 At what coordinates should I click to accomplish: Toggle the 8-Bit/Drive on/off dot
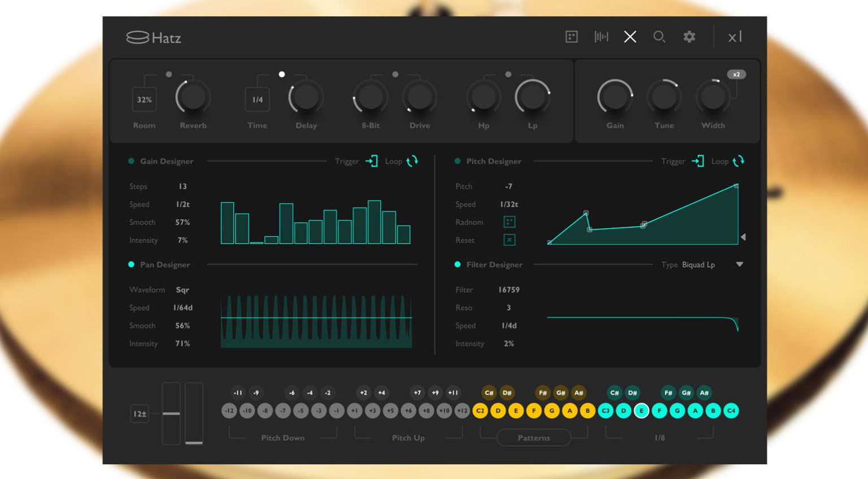pos(396,74)
